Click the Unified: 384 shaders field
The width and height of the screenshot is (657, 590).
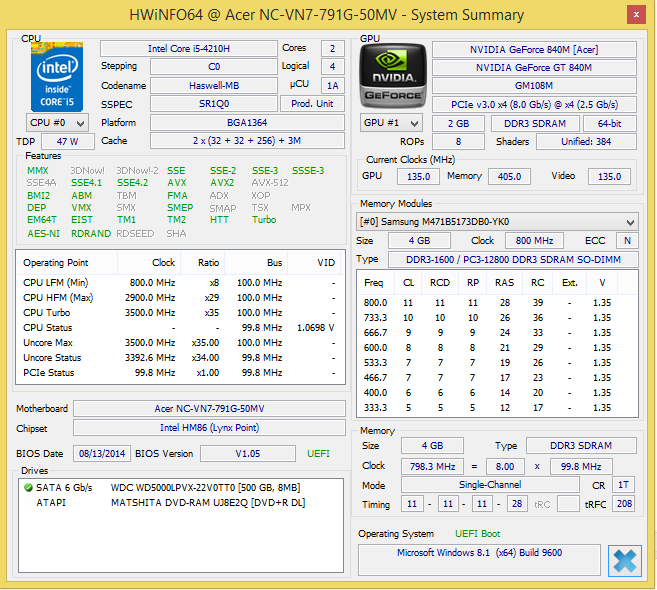[x=586, y=142]
